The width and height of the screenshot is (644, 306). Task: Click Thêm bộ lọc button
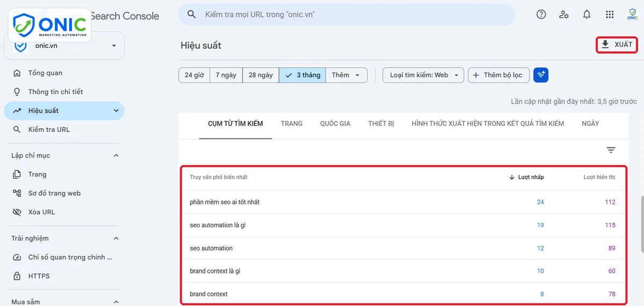pyautogui.click(x=499, y=75)
